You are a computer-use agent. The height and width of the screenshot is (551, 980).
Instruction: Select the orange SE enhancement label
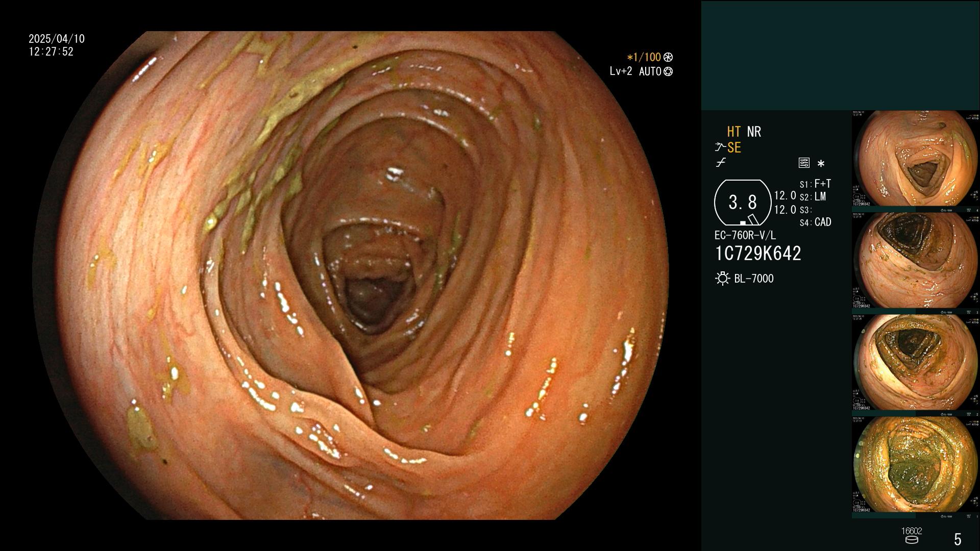734,147
